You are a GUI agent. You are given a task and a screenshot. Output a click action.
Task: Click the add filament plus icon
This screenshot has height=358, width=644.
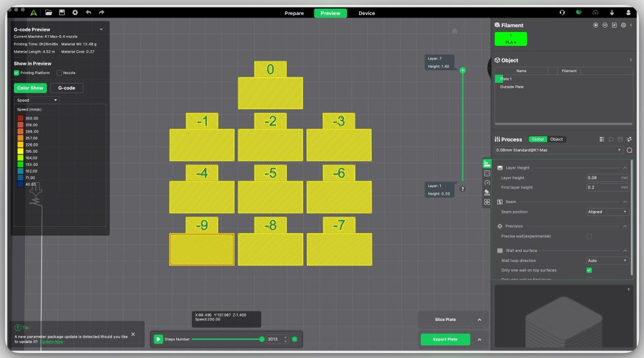pyautogui.click(x=596, y=25)
